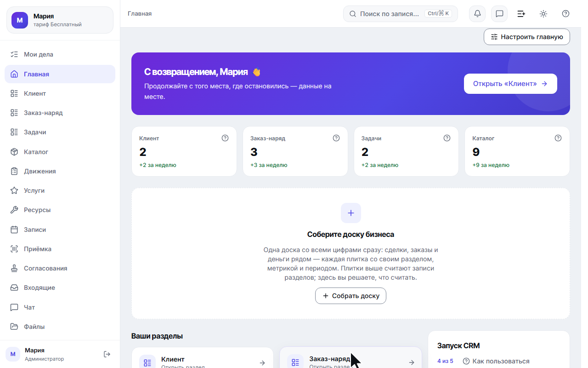The width and height of the screenshot is (588, 368).
Task: Click the add-list icon in top bar
Action: tap(521, 14)
